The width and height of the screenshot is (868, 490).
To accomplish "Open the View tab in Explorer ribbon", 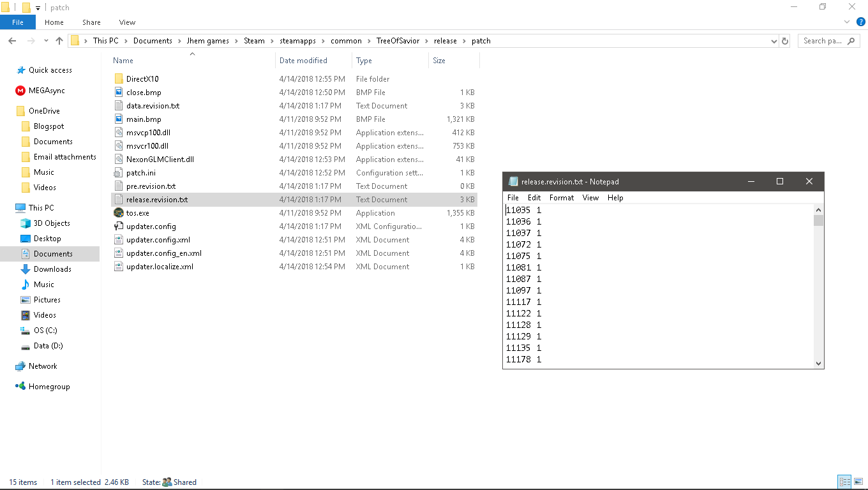I will click(x=127, y=22).
